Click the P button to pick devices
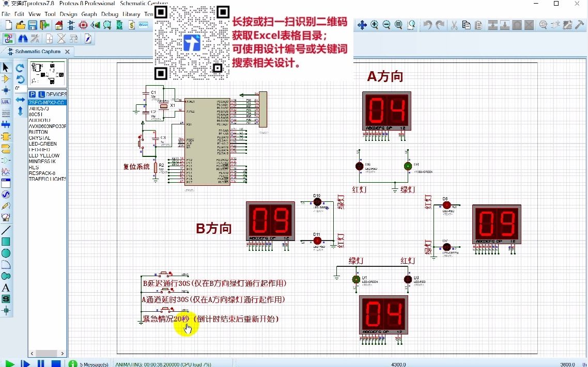The width and height of the screenshot is (588, 367). [x=33, y=94]
